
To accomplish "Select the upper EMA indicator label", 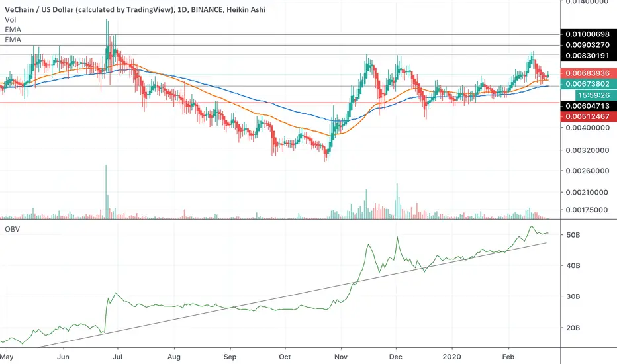I will click(x=13, y=30).
